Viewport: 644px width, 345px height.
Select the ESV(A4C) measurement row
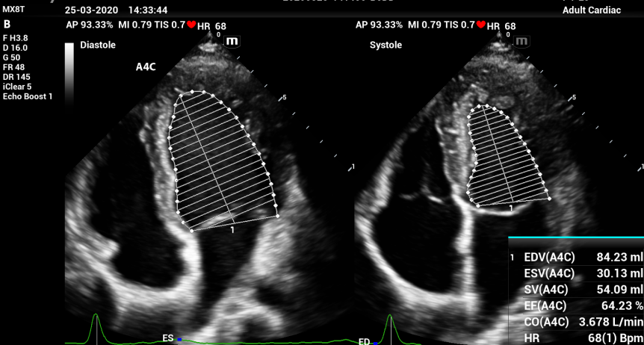tap(575, 273)
